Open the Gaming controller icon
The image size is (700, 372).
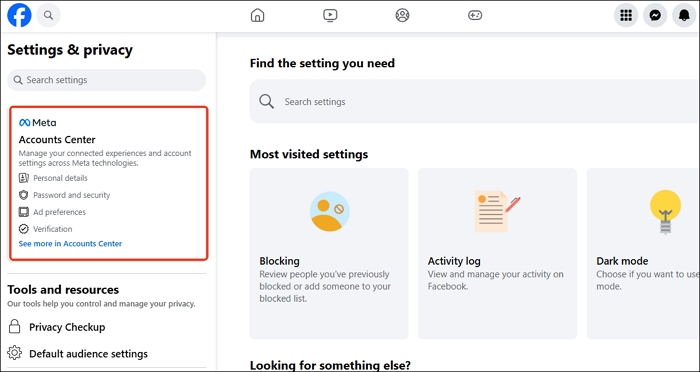[475, 15]
